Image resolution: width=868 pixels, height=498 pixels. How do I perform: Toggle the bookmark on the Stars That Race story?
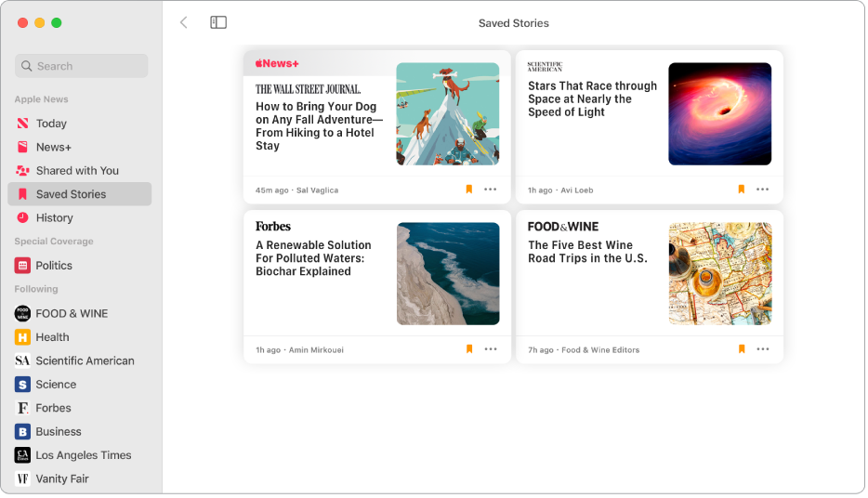(742, 190)
